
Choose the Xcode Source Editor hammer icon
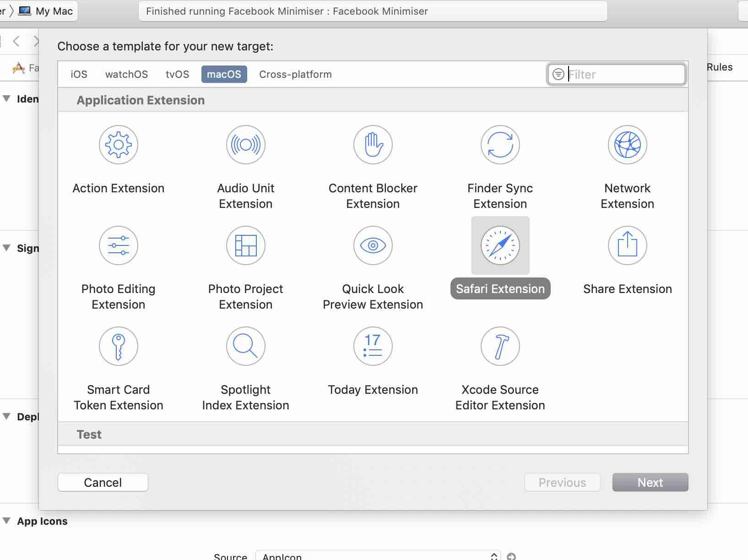tap(500, 346)
